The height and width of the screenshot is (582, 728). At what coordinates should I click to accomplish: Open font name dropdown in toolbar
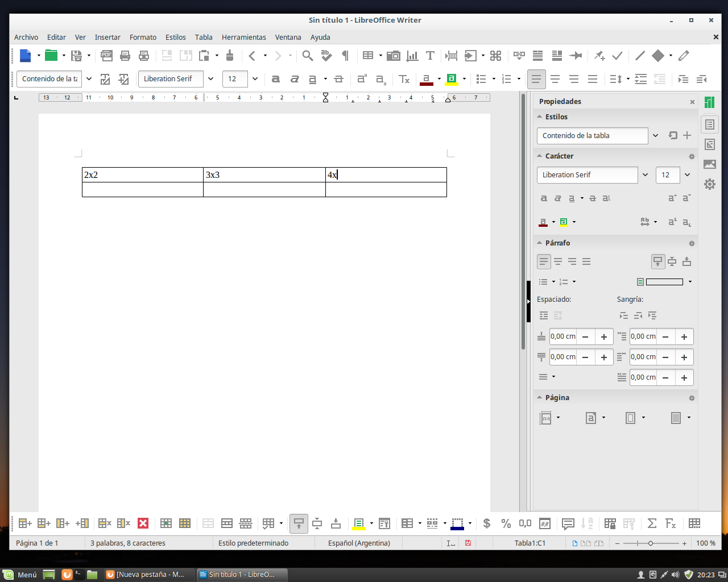[211, 79]
